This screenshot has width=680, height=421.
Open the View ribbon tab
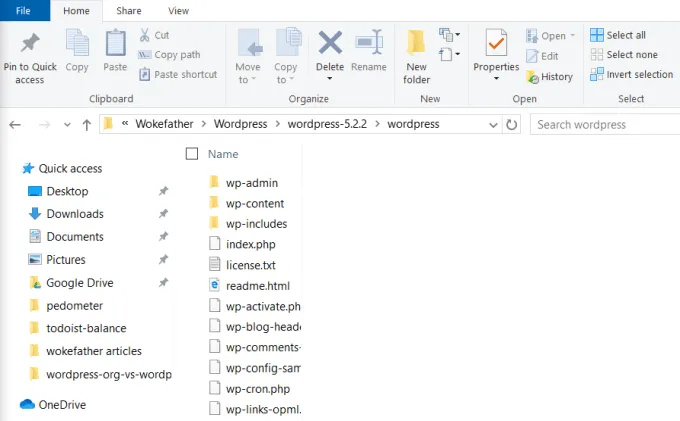(178, 11)
